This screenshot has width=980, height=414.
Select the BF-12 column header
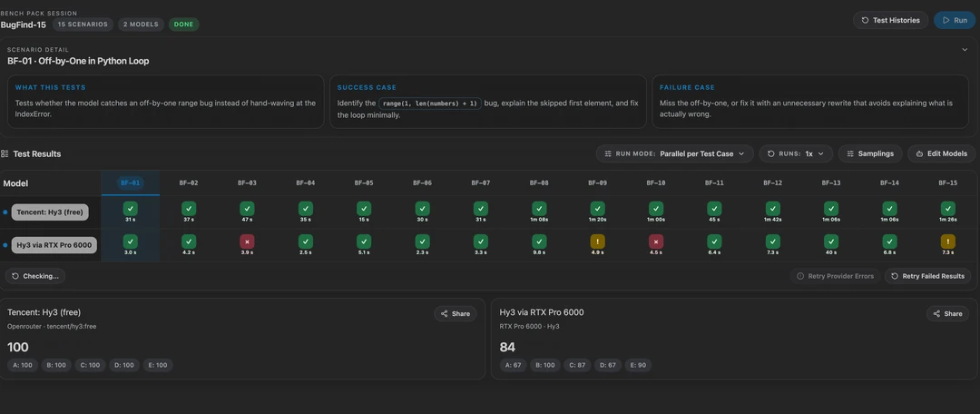pyautogui.click(x=772, y=183)
